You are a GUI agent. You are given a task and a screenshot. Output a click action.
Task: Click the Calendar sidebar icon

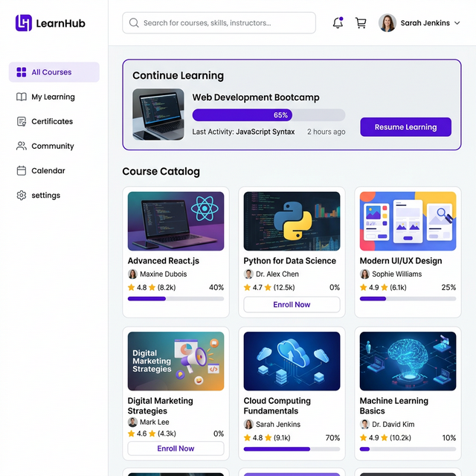pyautogui.click(x=22, y=170)
